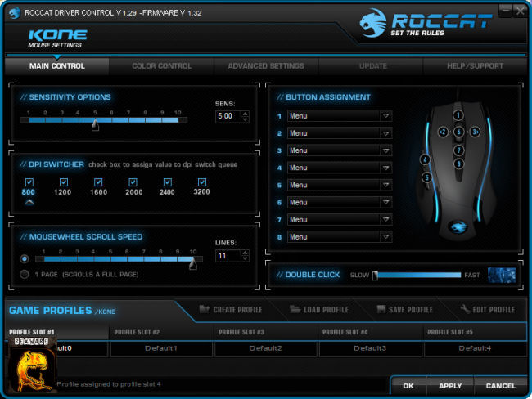Click the active DPI arrow under 800
This screenshot has height=399, width=532.
(29, 203)
